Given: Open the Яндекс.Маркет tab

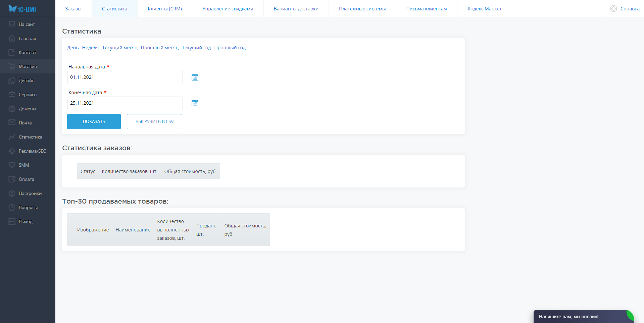Looking at the screenshot, I should point(485,9).
